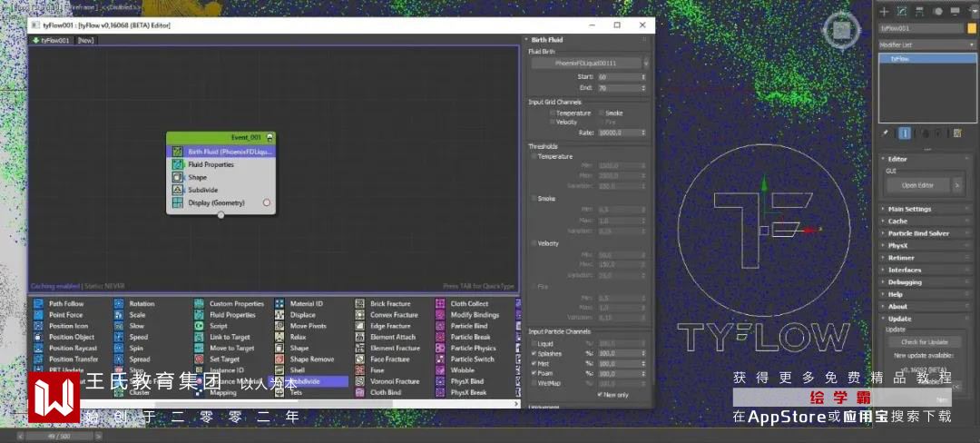Tick the Liquid particle channel checkbox
This screenshot has width=980, height=443.
pyautogui.click(x=534, y=344)
